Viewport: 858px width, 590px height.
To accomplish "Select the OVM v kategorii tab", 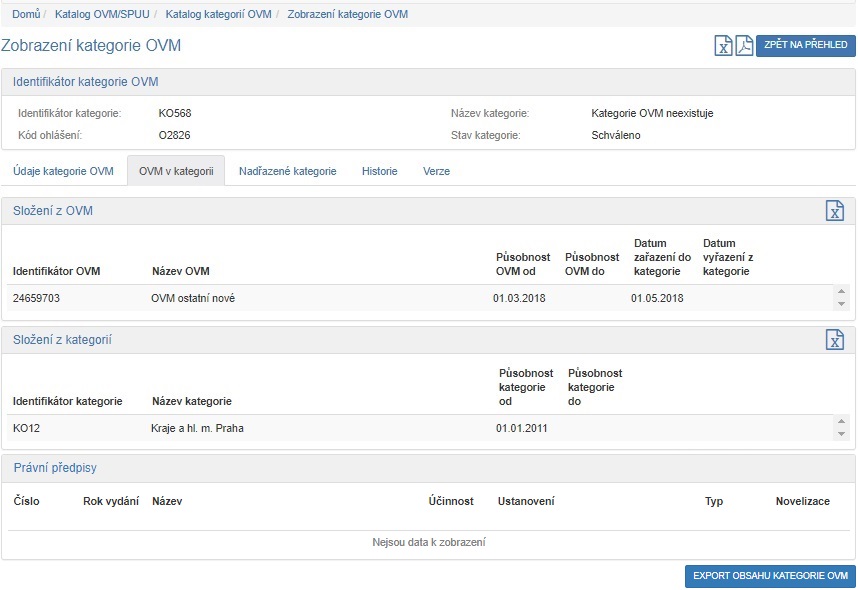I will [176, 171].
